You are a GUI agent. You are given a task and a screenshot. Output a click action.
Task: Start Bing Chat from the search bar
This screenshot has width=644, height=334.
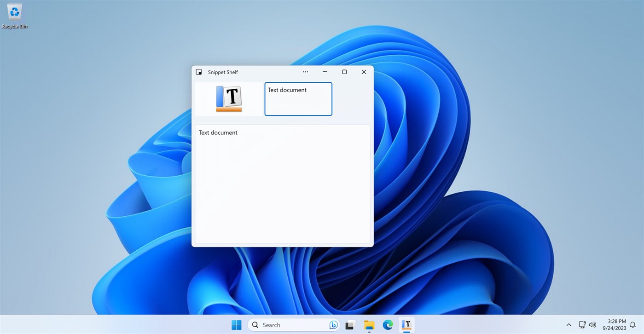333,325
